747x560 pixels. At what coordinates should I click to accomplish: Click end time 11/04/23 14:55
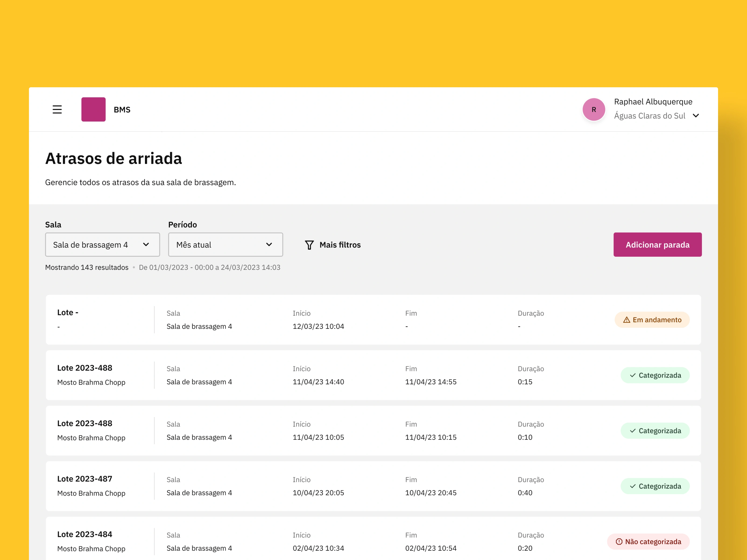(431, 382)
